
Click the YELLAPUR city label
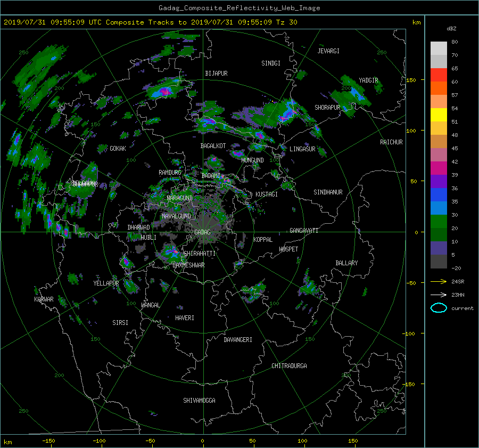[106, 283]
